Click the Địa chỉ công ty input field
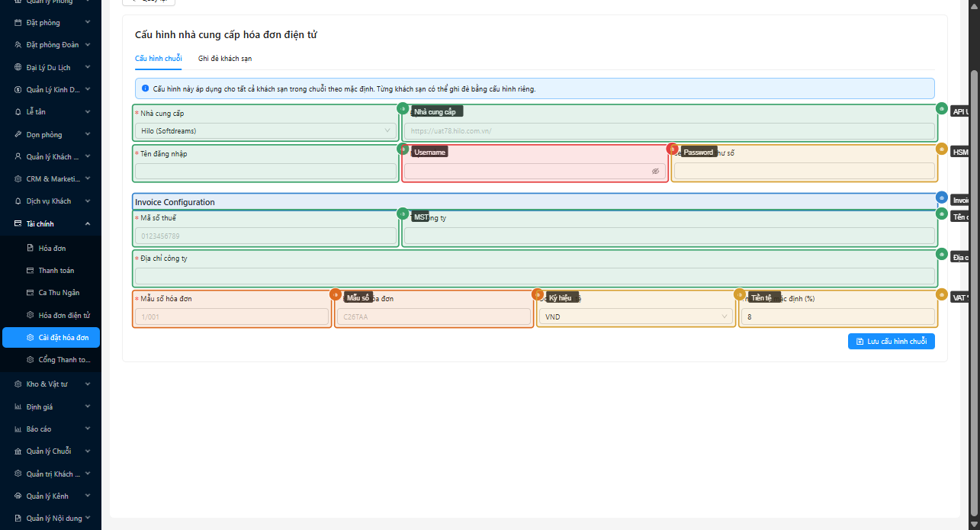 (534, 276)
